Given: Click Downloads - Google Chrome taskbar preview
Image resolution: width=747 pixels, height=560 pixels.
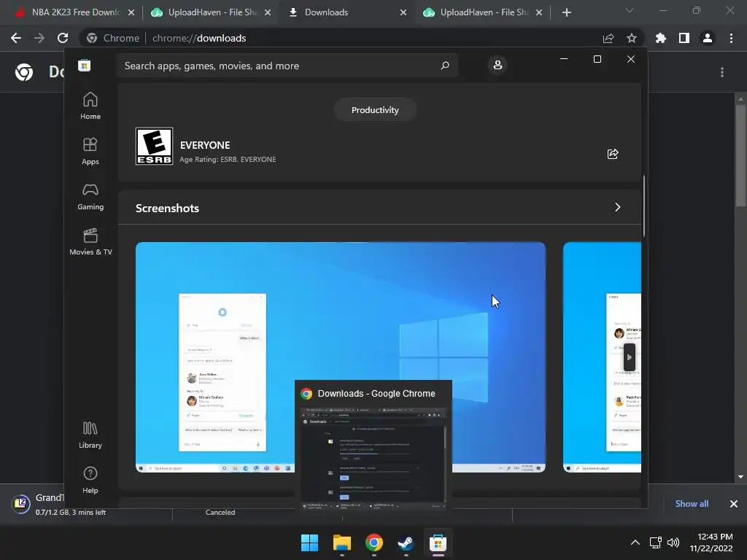Looking at the screenshot, I should [x=373, y=446].
